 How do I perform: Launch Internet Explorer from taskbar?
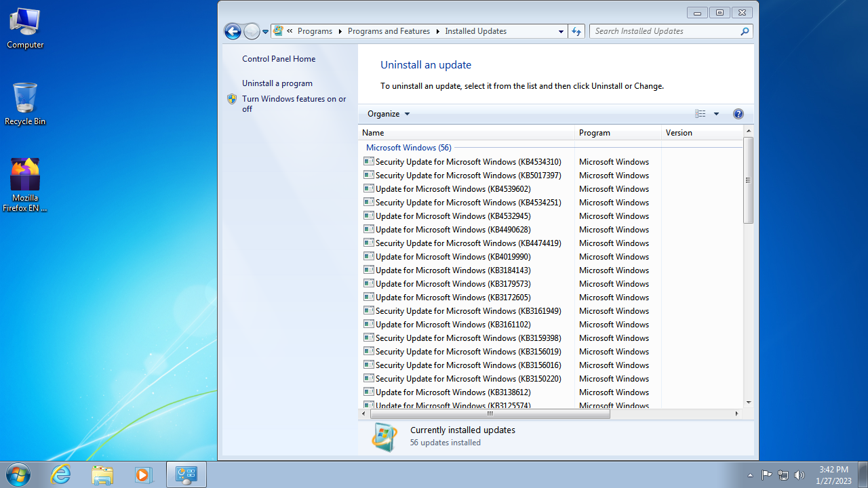tap(61, 474)
